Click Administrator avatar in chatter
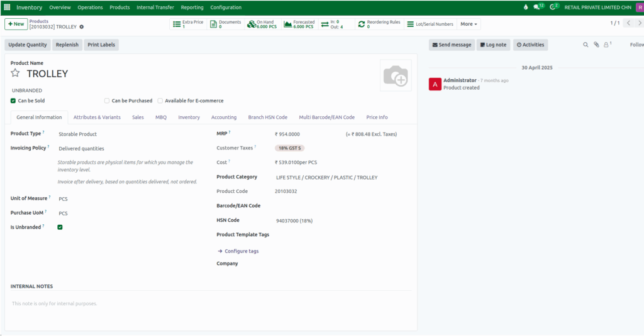This screenshot has height=336, width=644. point(435,84)
